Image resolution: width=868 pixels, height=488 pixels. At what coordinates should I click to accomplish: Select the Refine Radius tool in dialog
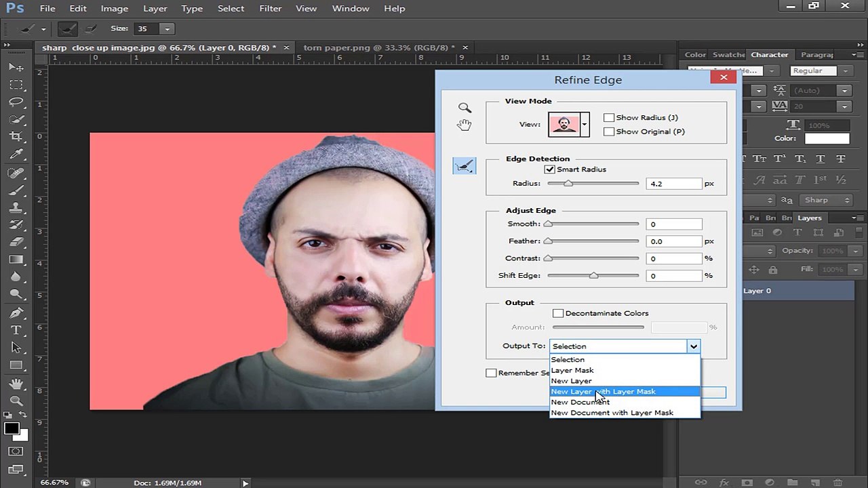465,165
